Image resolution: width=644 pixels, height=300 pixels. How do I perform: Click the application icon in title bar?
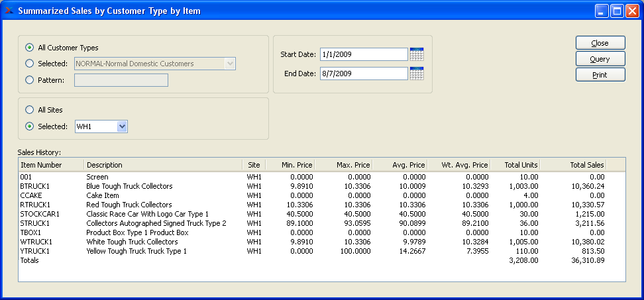click(x=10, y=11)
